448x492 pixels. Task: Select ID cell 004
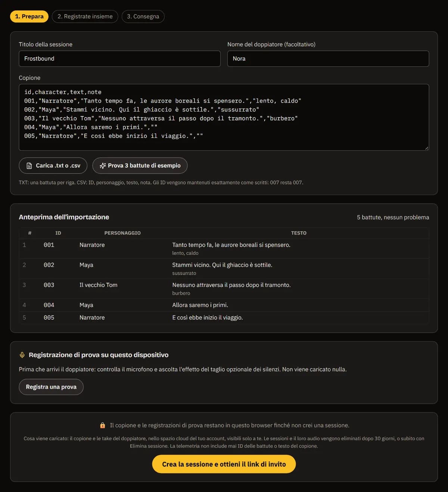tap(49, 305)
